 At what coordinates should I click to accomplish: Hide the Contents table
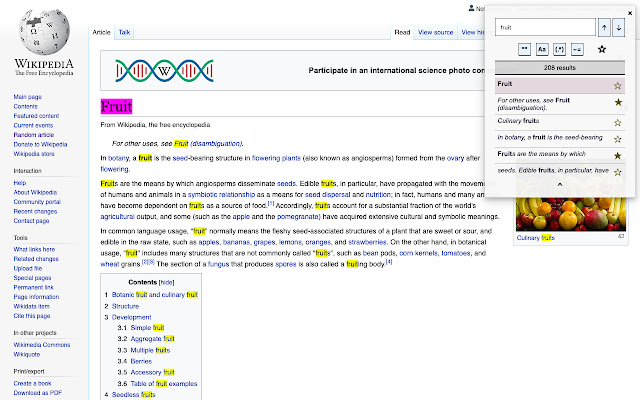coord(180,283)
